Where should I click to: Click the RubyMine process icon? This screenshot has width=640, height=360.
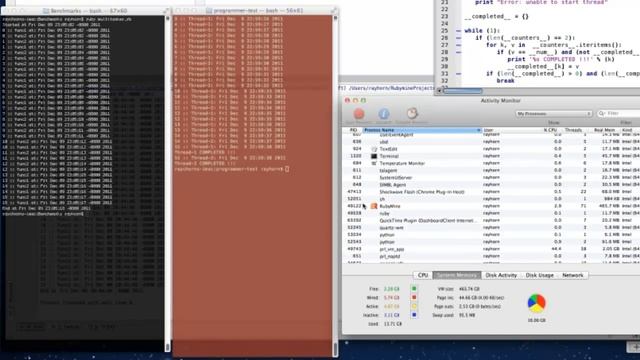[374, 206]
